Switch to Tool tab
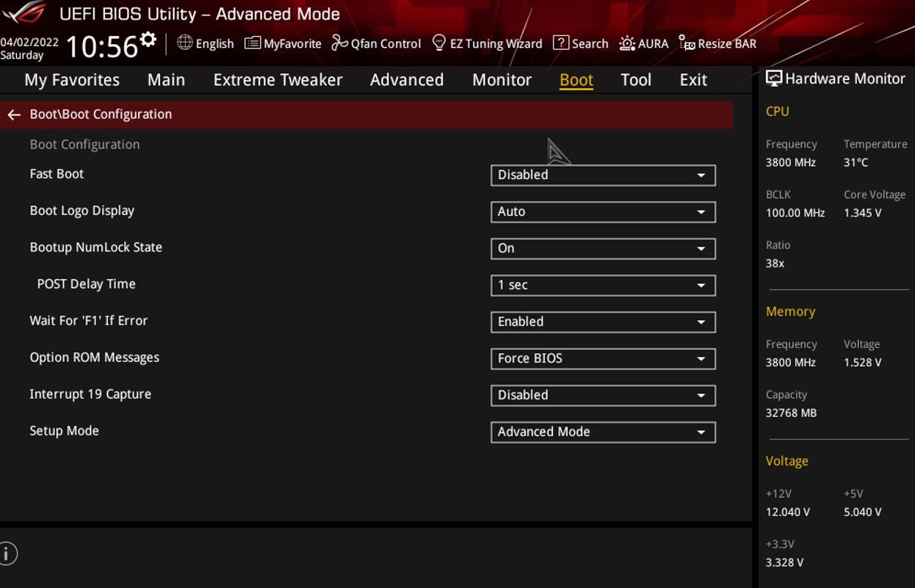This screenshot has width=915, height=588. [636, 80]
